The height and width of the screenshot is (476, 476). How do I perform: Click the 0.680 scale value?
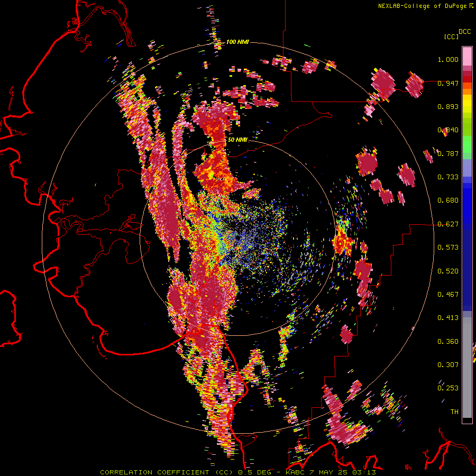(x=448, y=200)
